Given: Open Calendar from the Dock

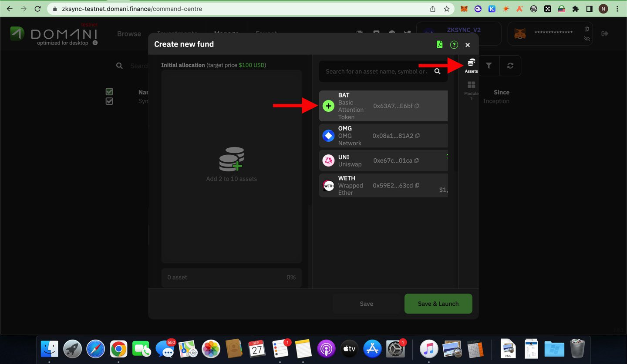Looking at the screenshot, I should click(257, 349).
